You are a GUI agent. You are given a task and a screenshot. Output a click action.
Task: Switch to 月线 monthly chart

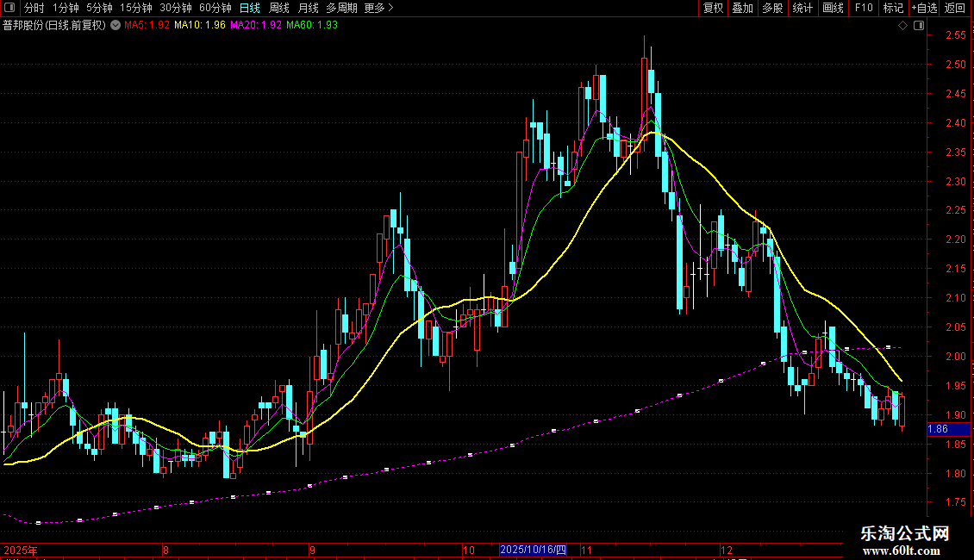coord(308,8)
